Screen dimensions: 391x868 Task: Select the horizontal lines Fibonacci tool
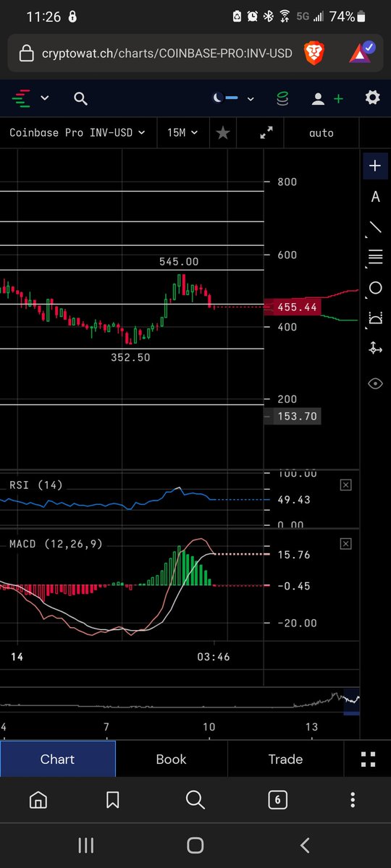[375, 257]
